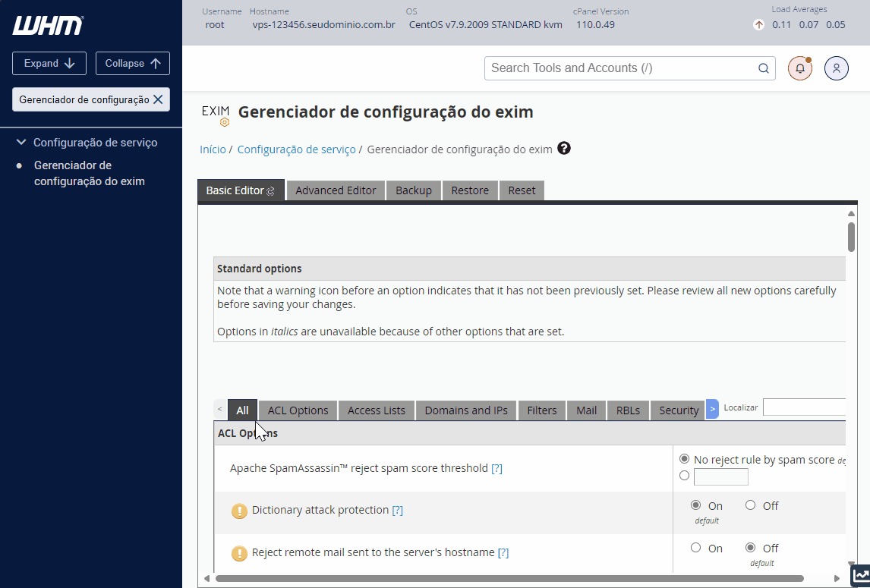The height and width of the screenshot is (588, 870).
Task: Open Reject remote mail [?] help link
Action: (x=503, y=552)
